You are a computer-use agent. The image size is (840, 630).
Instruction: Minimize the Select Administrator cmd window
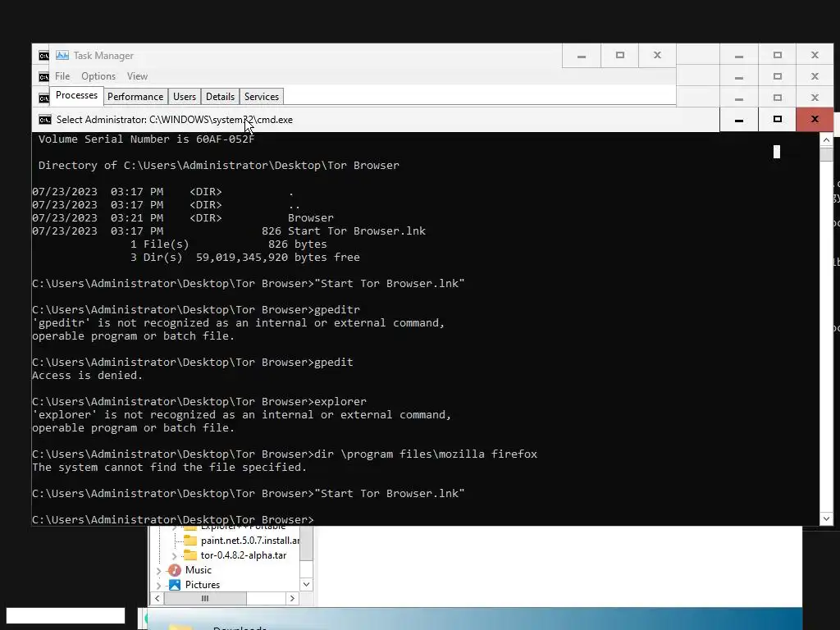739,120
